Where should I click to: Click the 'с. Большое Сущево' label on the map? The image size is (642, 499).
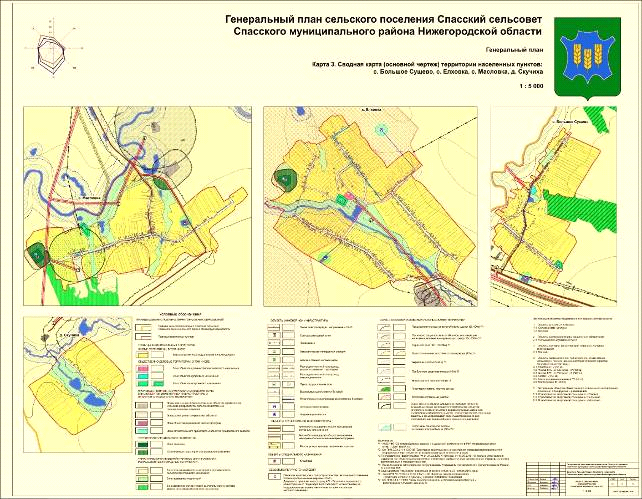coord(570,122)
